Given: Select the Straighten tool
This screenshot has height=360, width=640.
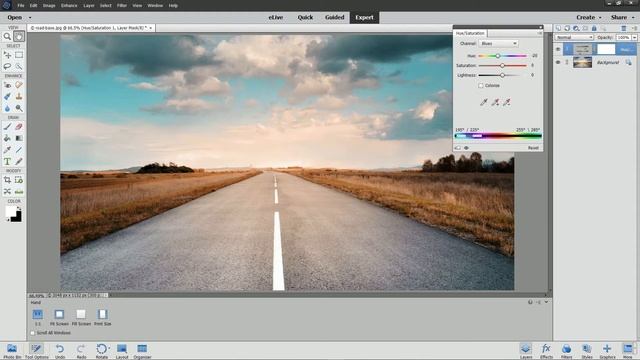Looking at the screenshot, I should [19, 191].
